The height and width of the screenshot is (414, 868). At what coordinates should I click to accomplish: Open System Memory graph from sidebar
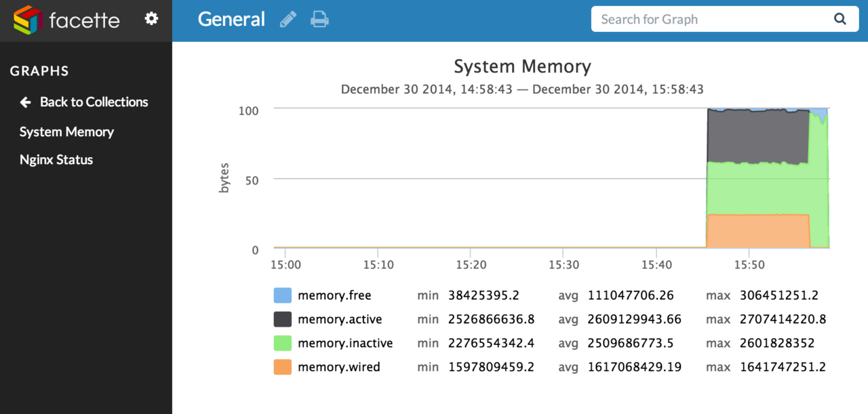coord(66,132)
